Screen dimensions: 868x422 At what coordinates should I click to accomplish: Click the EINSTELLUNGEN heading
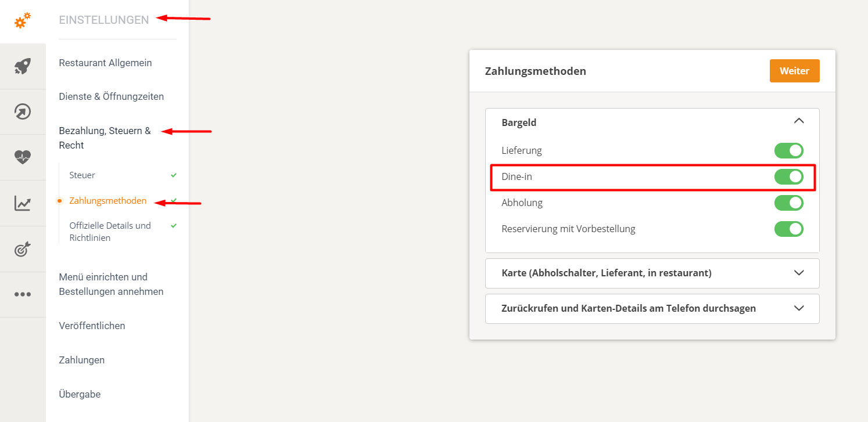tap(104, 20)
